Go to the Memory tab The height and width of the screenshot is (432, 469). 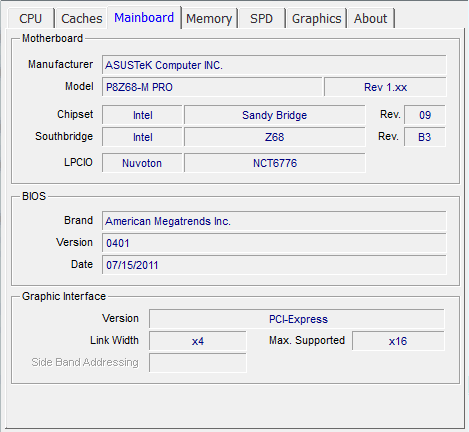tap(209, 19)
